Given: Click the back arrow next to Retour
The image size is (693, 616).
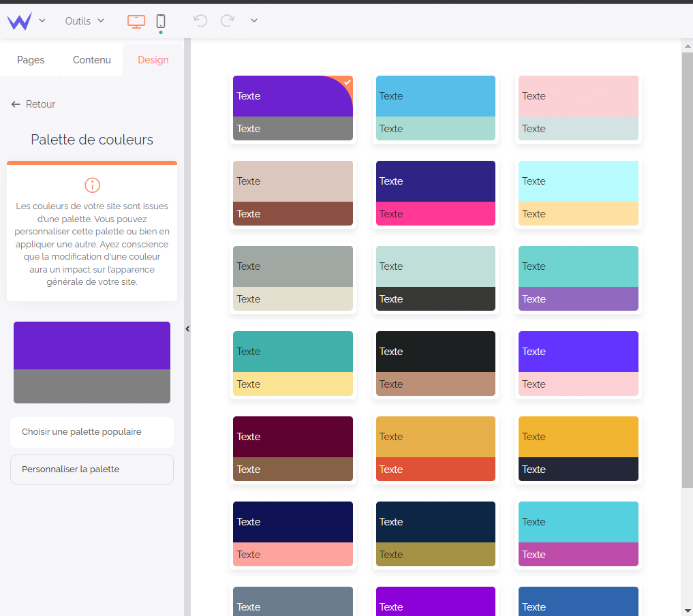Looking at the screenshot, I should pos(14,104).
